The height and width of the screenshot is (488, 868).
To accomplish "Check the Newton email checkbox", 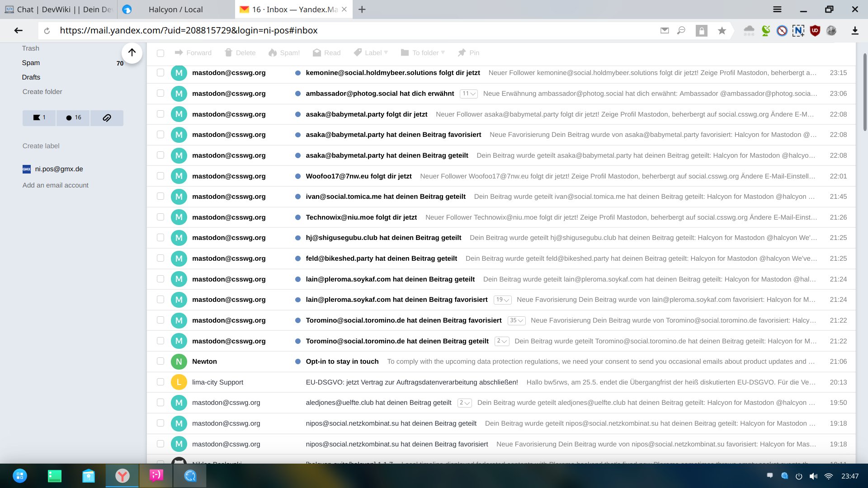I will pyautogui.click(x=160, y=361).
